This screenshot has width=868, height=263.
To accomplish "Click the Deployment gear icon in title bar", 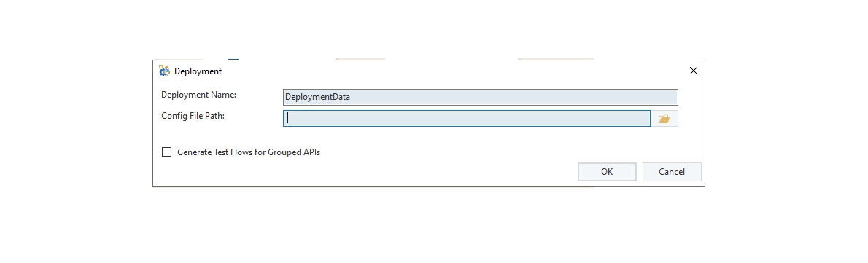I will point(164,71).
